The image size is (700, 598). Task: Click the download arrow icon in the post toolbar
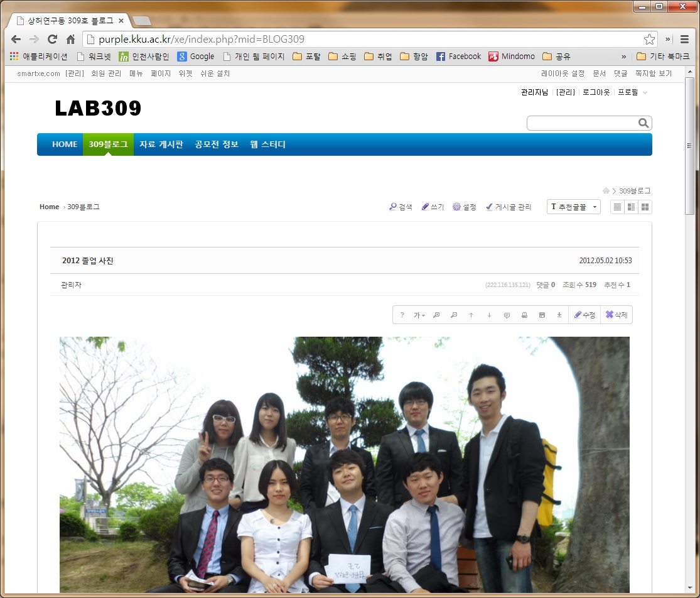559,315
